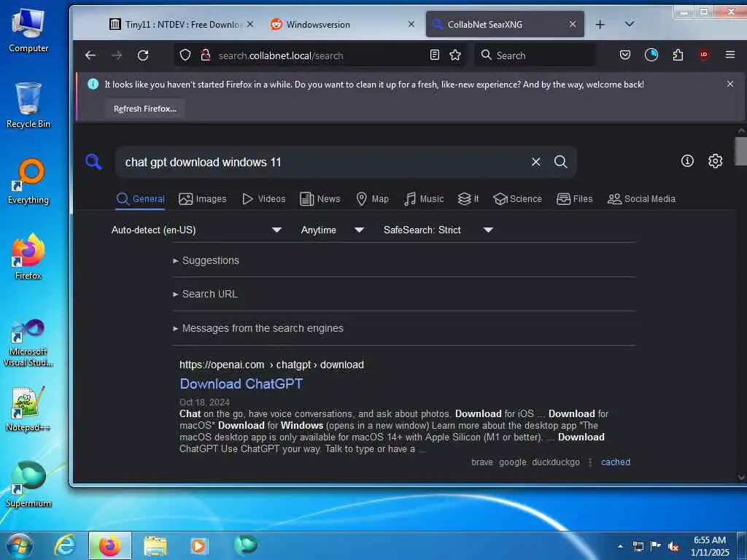Click the muted volume tray icon
The image size is (747, 560).
click(673, 547)
